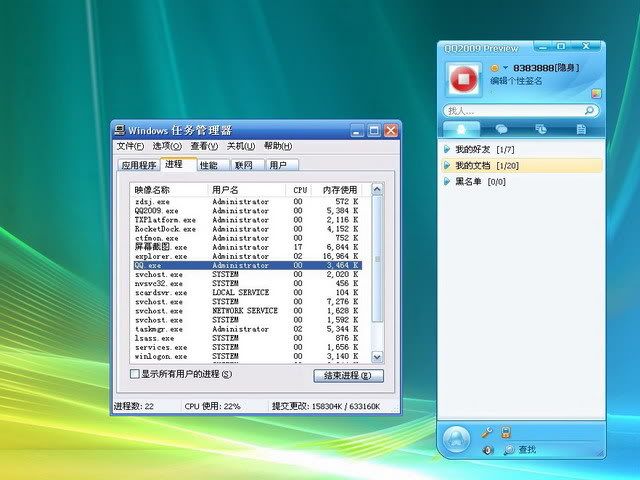This screenshot has width=640, height=480.
Task: Switch to the 联网 tab
Action: 247,165
